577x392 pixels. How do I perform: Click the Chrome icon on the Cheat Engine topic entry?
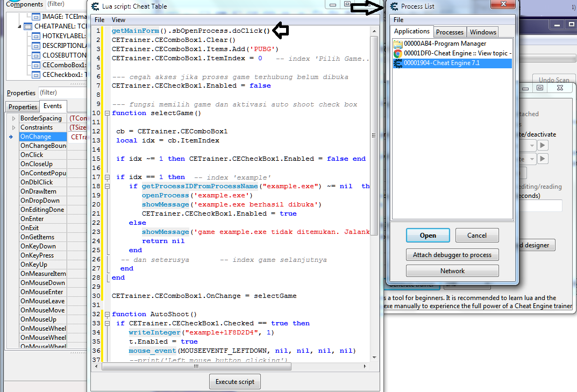[x=398, y=53]
